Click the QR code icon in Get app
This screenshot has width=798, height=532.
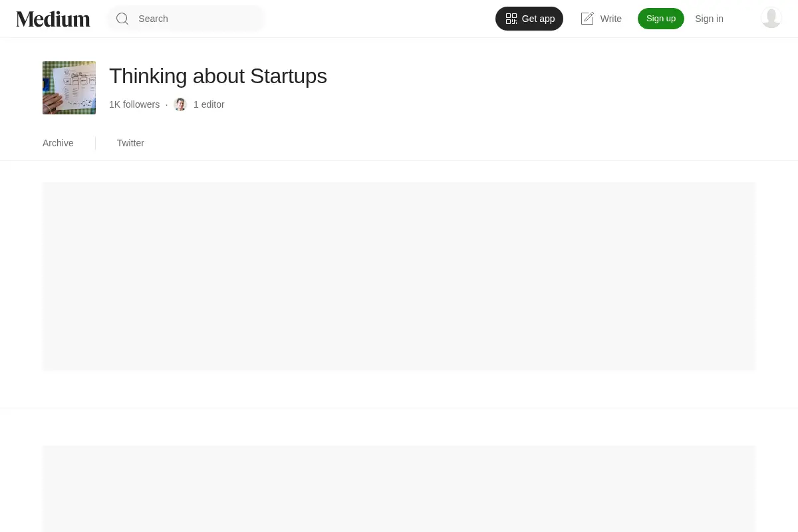pos(511,19)
